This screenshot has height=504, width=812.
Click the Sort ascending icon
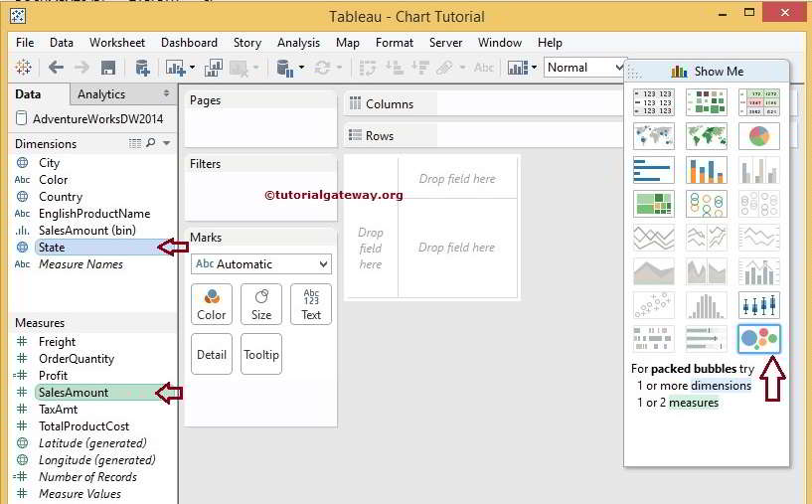coord(395,68)
